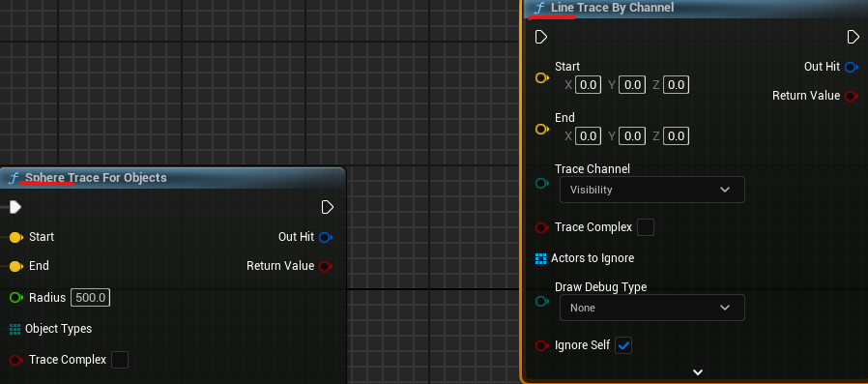Image resolution: width=868 pixels, height=384 pixels.
Task: Click the Trace Complex pin on Line Trace
Action: click(x=542, y=227)
